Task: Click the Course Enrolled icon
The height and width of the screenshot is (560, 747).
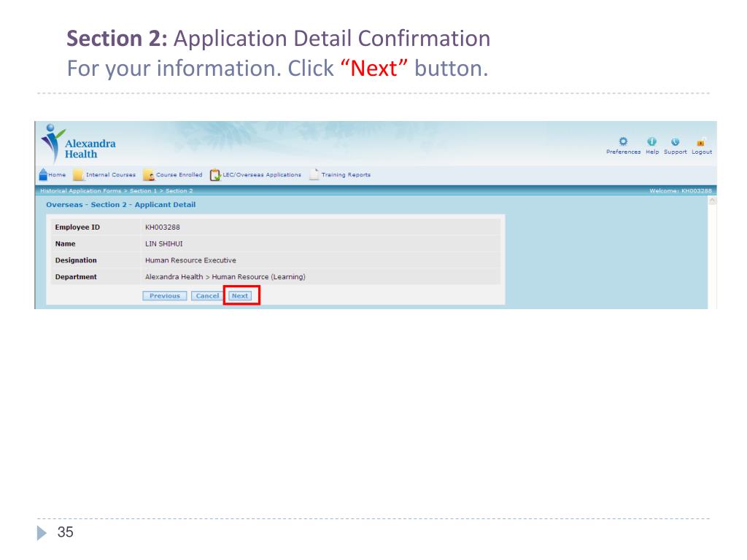Action: (x=148, y=175)
